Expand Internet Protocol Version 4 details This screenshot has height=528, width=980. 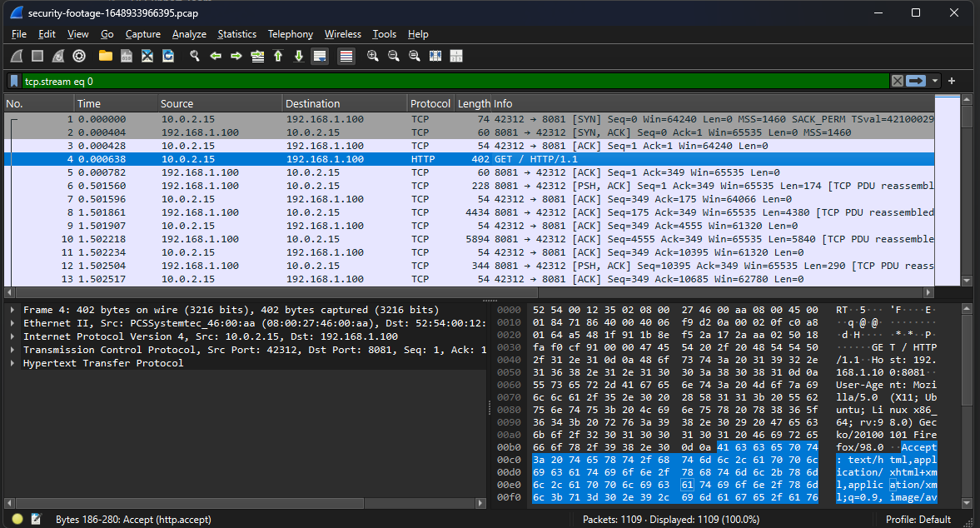click(13, 336)
